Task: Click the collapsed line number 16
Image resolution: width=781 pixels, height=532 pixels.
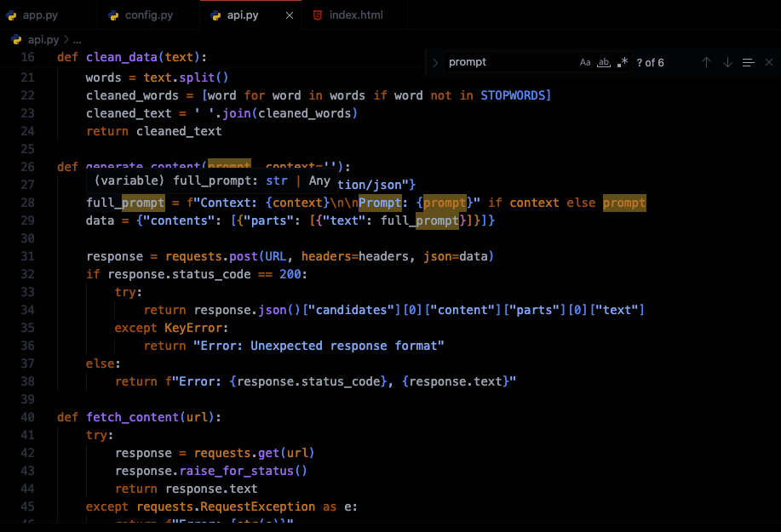Action: coord(27,58)
